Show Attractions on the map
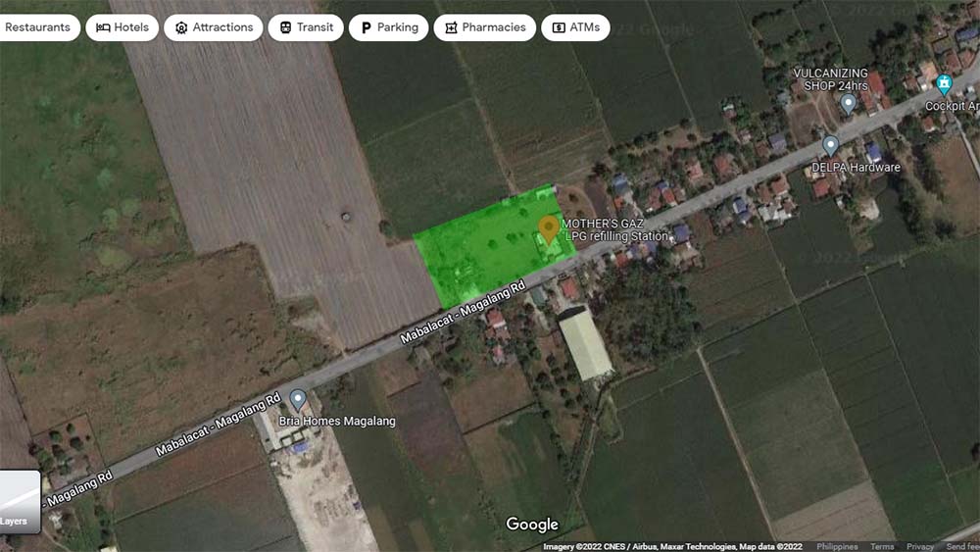The width and height of the screenshot is (980, 552). click(x=213, y=27)
